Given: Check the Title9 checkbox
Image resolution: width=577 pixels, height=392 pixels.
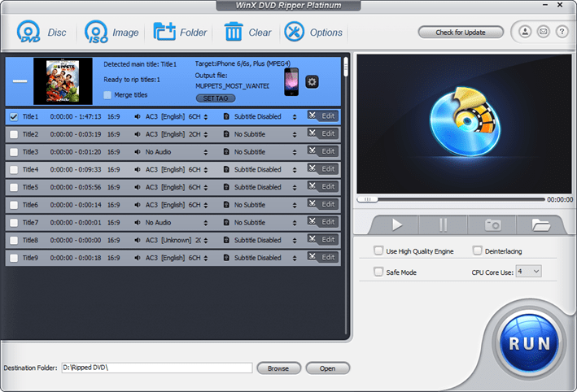Looking at the screenshot, I should (x=14, y=258).
